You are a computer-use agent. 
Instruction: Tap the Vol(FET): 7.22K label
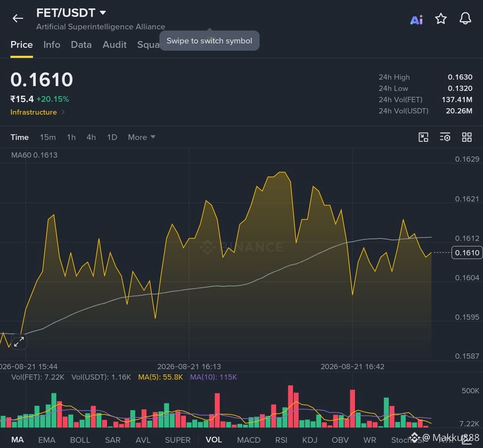pos(38,377)
